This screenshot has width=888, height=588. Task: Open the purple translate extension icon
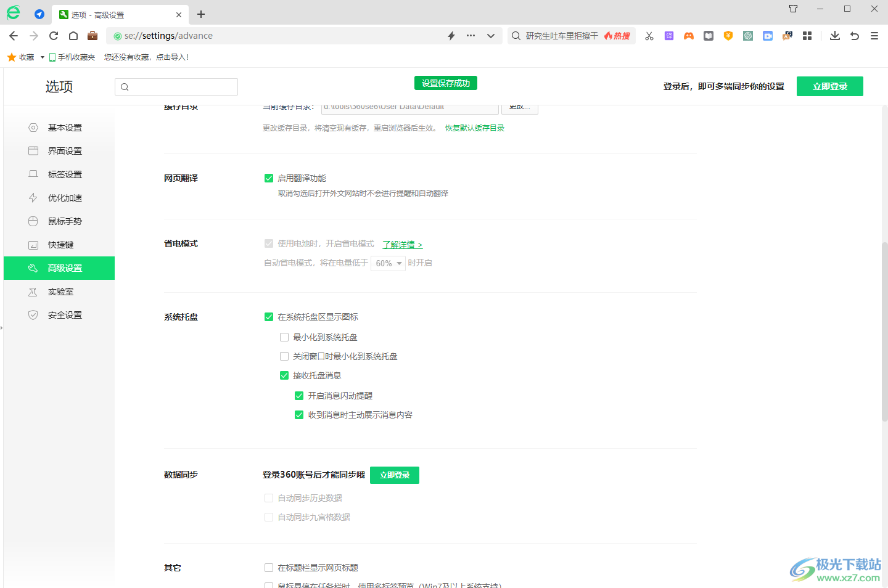(669, 36)
